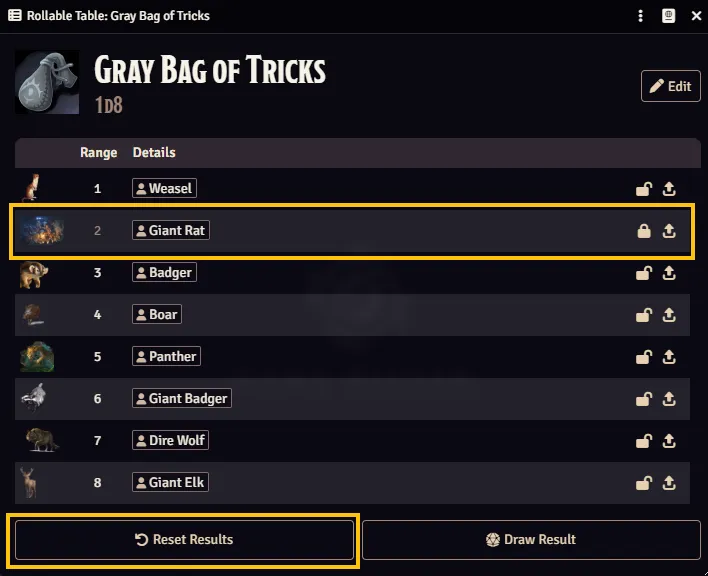Open the Weasel actor link

(x=164, y=188)
